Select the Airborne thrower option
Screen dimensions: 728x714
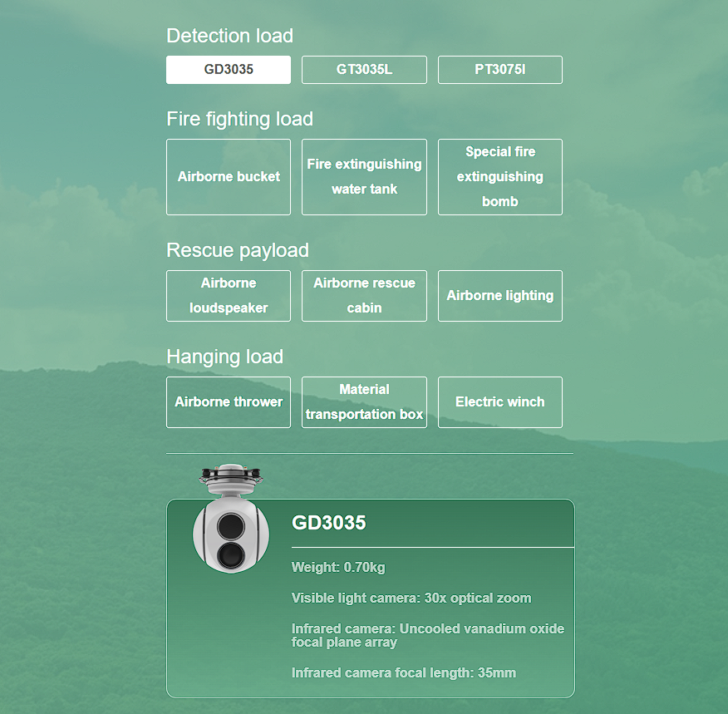tap(229, 402)
